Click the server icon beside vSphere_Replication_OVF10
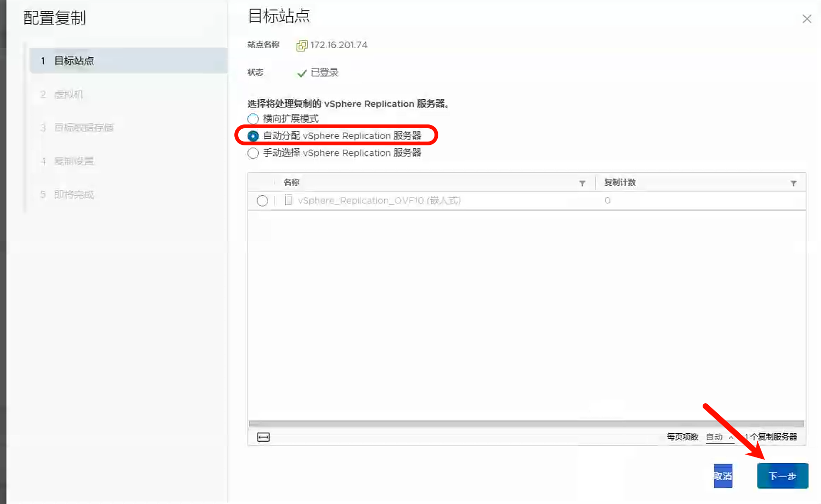 pyautogui.click(x=288, y=200)
